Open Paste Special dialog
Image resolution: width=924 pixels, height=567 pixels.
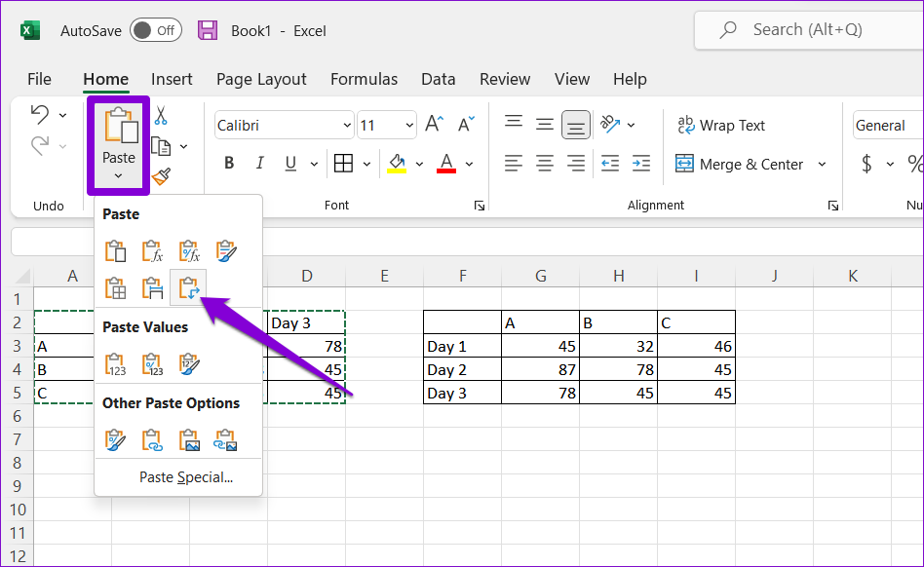186,477
